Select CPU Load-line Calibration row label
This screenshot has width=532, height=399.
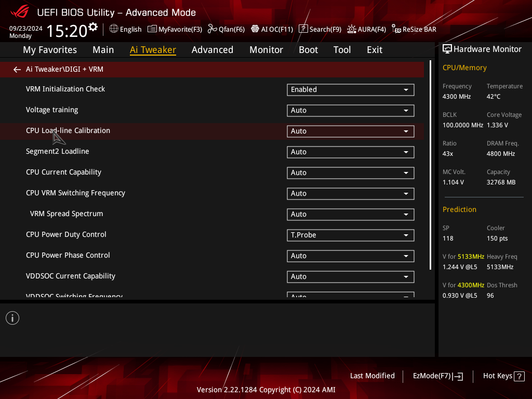point(68,130)
